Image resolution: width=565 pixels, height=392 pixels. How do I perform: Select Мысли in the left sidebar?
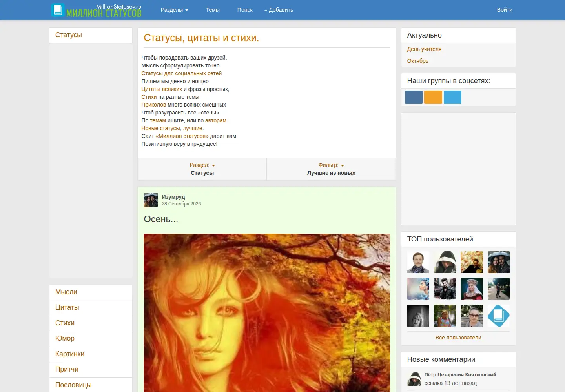coord(91,292)
